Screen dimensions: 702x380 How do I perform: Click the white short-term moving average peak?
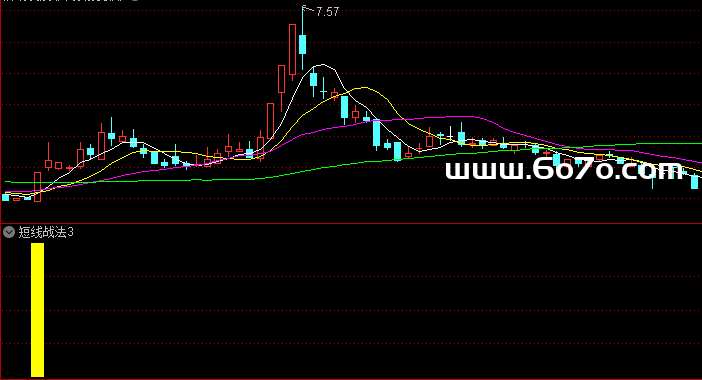pyautogui.click(x=321, y=65)
